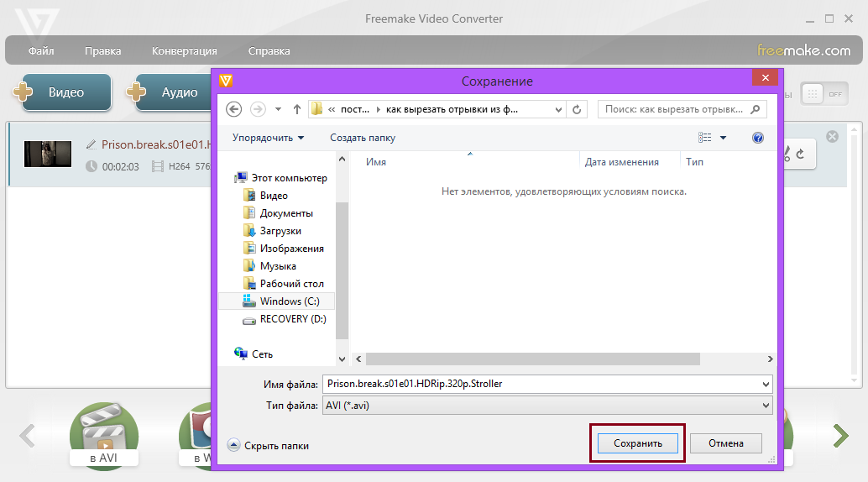Click the 'в AVI' format icon
Screen dimensions: 868x482
point(103,437)
